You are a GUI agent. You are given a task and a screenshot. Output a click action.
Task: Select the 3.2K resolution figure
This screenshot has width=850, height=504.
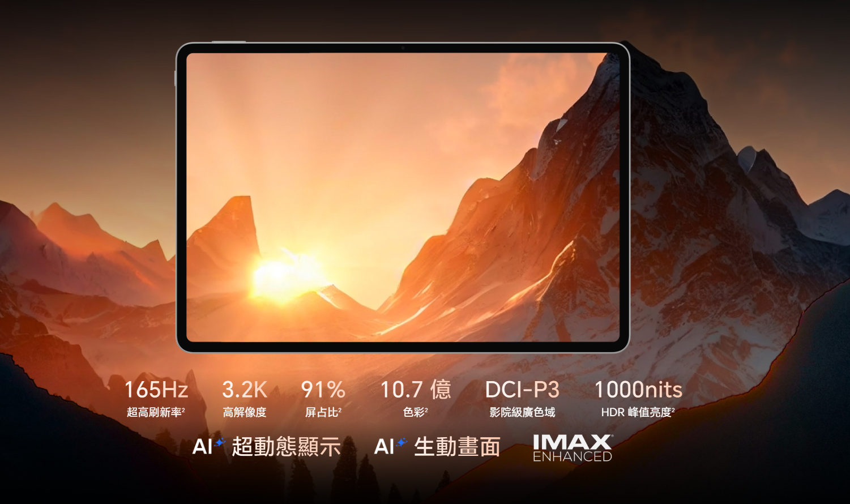pyautogui.click(x=245, y=390)
